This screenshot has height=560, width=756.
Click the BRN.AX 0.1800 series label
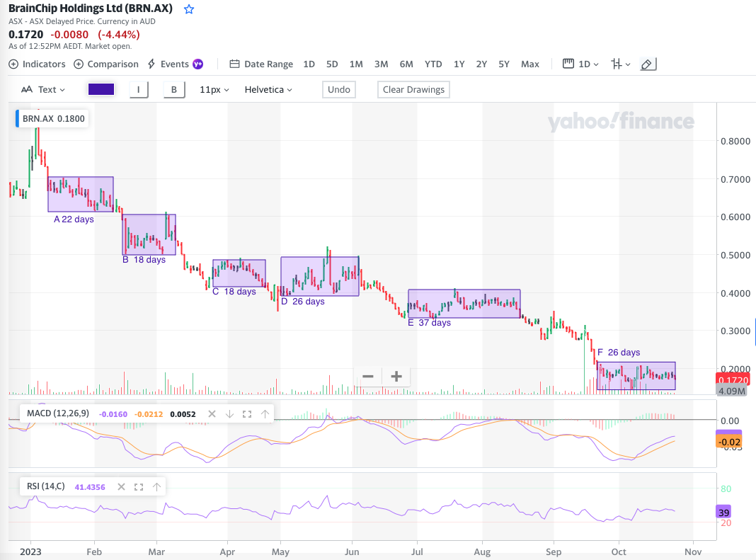52,119
